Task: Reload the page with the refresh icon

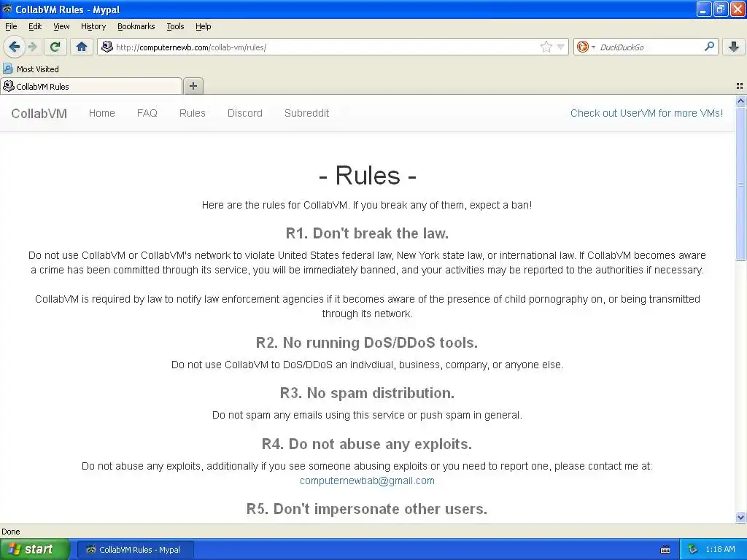Action: 55,47
